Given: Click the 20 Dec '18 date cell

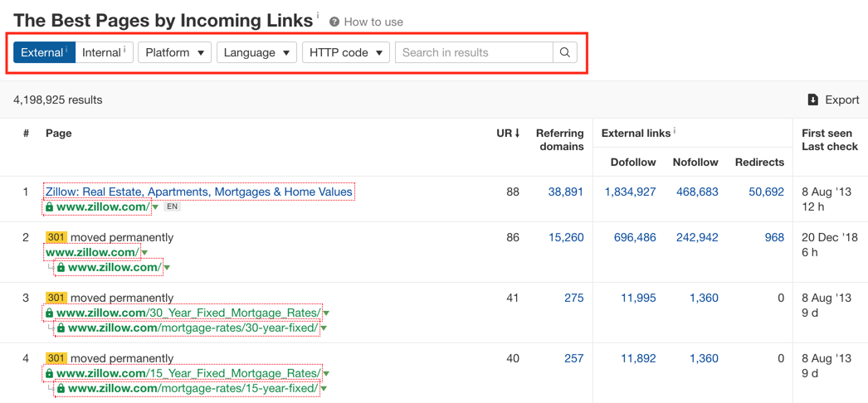Looking at the screenshot, I should click(829, 238).
